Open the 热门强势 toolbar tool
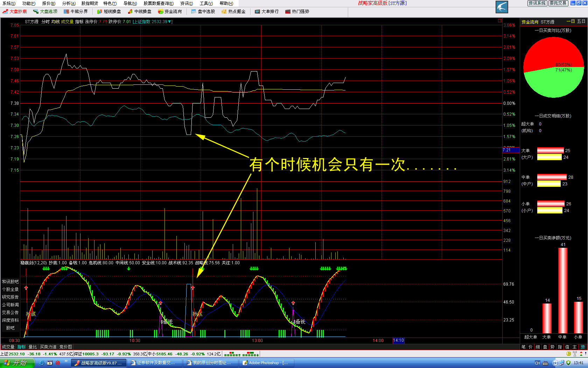 pos(297,12)
